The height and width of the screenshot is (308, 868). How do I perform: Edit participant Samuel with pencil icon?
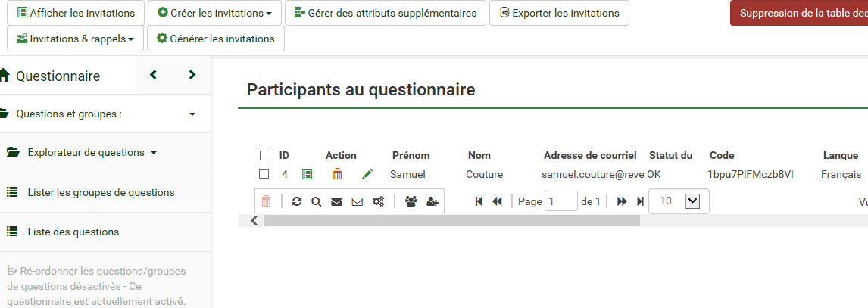click(x=367, y=174)
